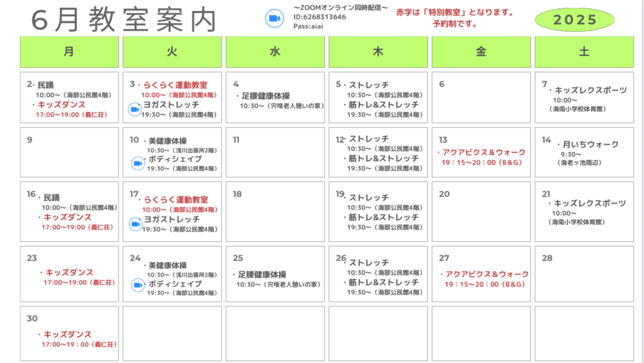Open the red らくらく運動教室 entry on June 3
This screenshot has width=644, height=363.
pyautogui.click(x=175, y=85)
